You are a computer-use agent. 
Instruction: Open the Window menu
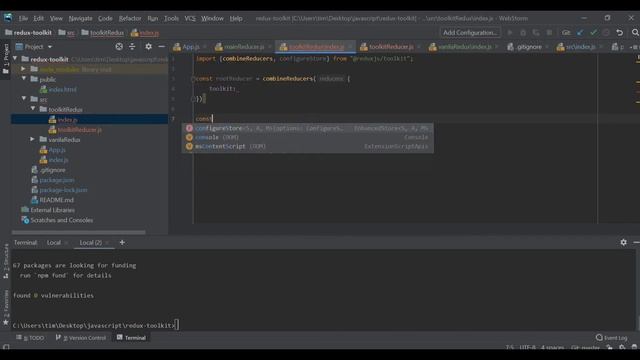tap(212, 18)
